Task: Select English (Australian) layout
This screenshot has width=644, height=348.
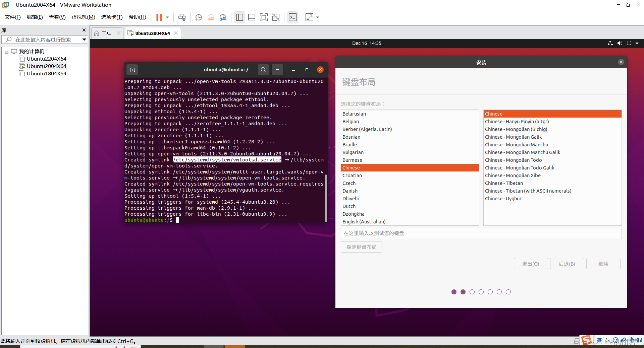Action: (410, 222)
